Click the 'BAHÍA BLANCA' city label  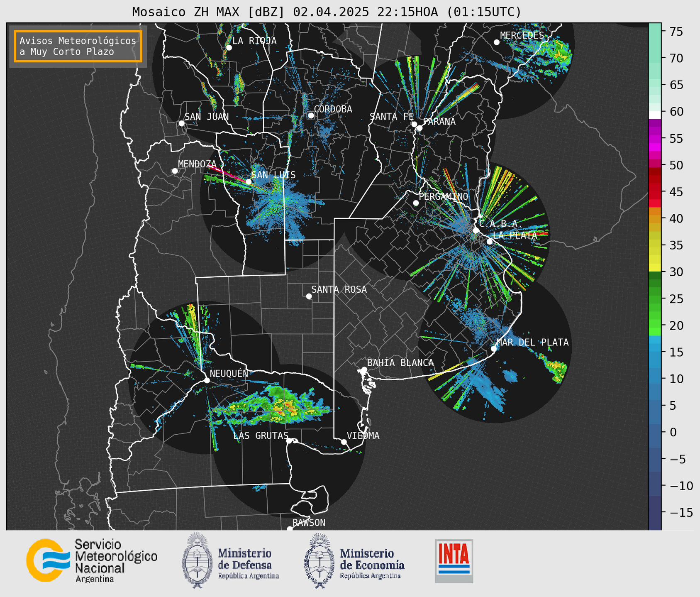click(400, 363)
